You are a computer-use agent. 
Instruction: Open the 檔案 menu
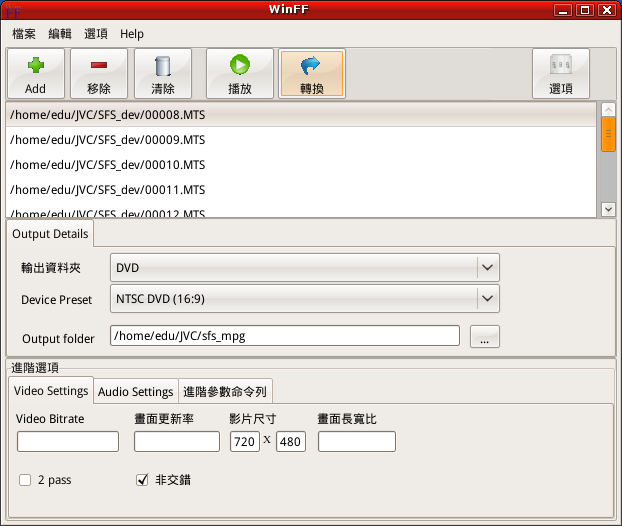(x=25, y=34)
